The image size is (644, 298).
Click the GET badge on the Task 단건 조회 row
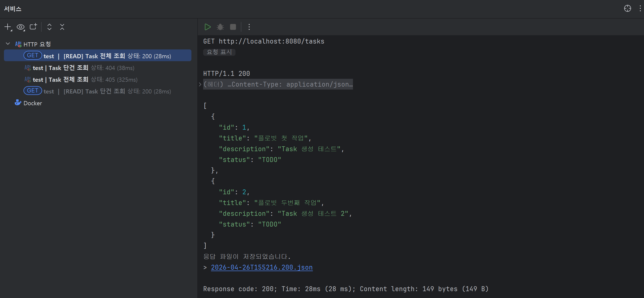[33, 91]
